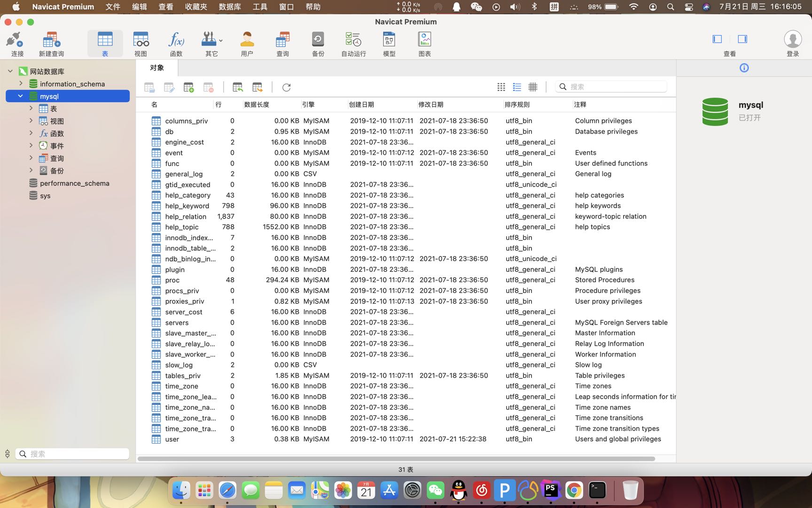This screenshot has height=508, width=812.
Task: Select the 表 tables toolbar button
Action: click(x=105, y=44)
